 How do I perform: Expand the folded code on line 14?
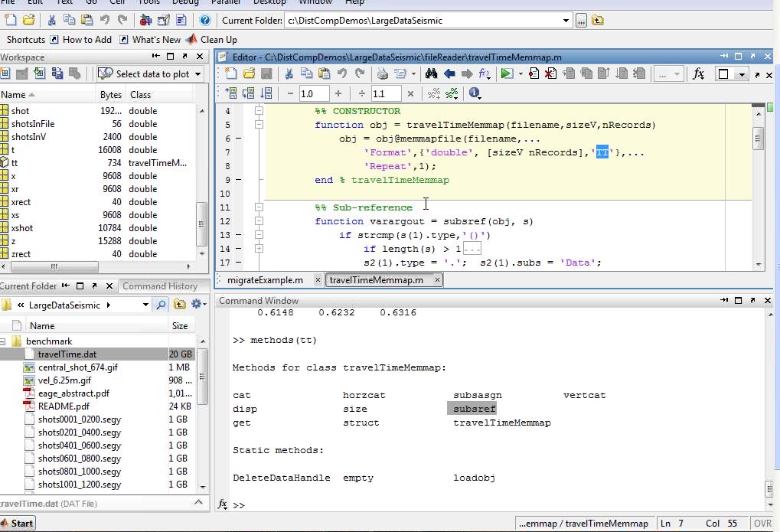pos(259,248)
